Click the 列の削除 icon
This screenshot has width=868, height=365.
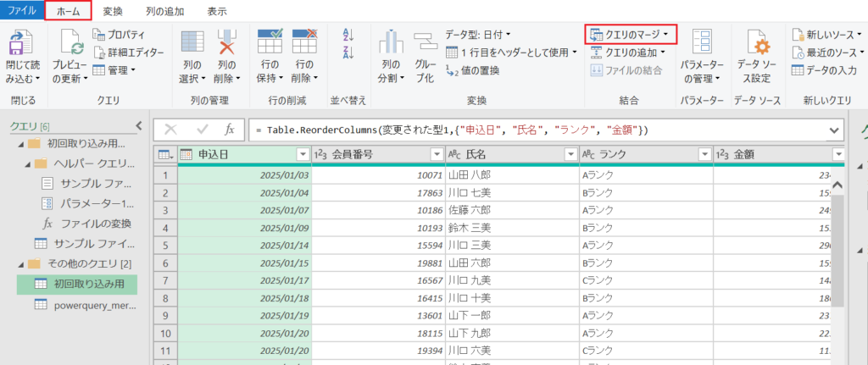pos(227,42)
